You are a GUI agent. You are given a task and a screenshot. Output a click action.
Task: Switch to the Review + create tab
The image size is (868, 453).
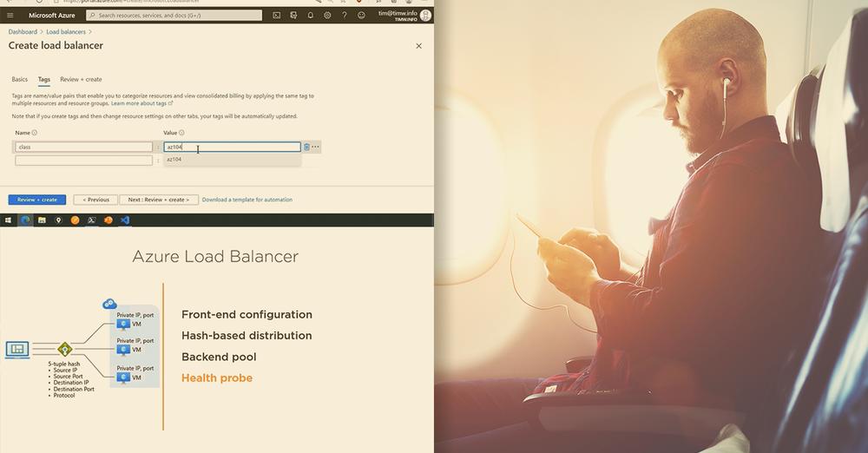point(81,79)
